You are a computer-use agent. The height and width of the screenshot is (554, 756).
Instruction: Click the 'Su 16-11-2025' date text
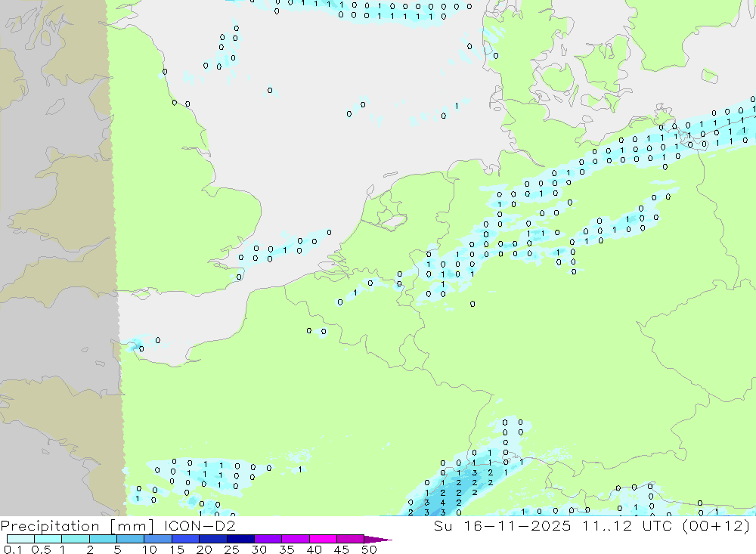click(x=502, y=525)
